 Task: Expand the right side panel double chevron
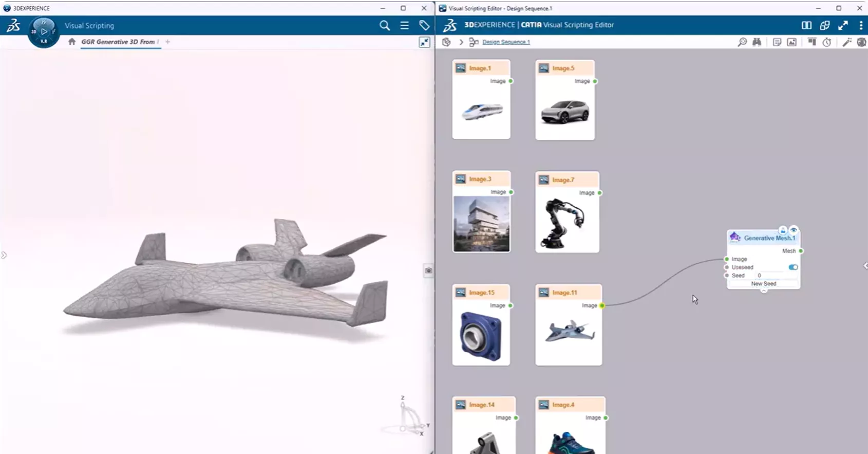point(865,266)
